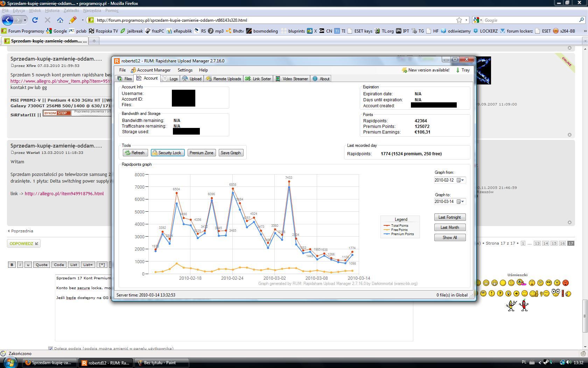The height and width of the screenshot is (368, 588).
Task: Click ODPOWIEDZ reply button
Action: (x=24, y=244)
